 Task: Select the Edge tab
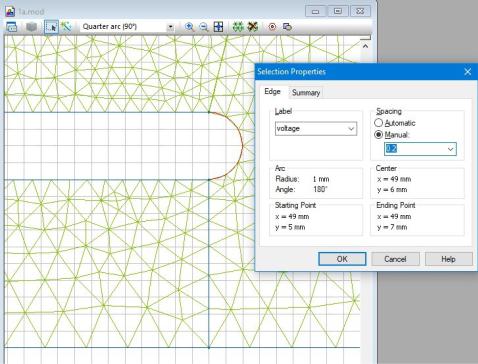coord(272,92)
